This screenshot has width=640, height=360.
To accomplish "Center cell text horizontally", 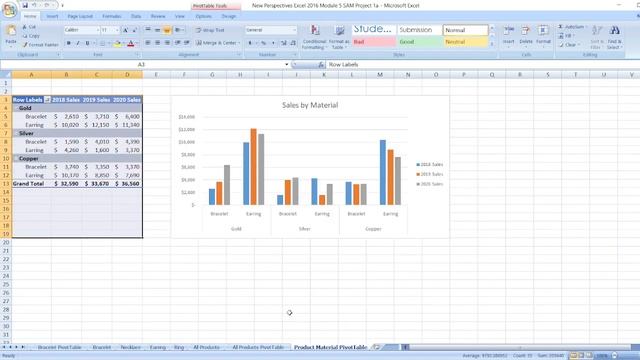I will click(158, 43).
